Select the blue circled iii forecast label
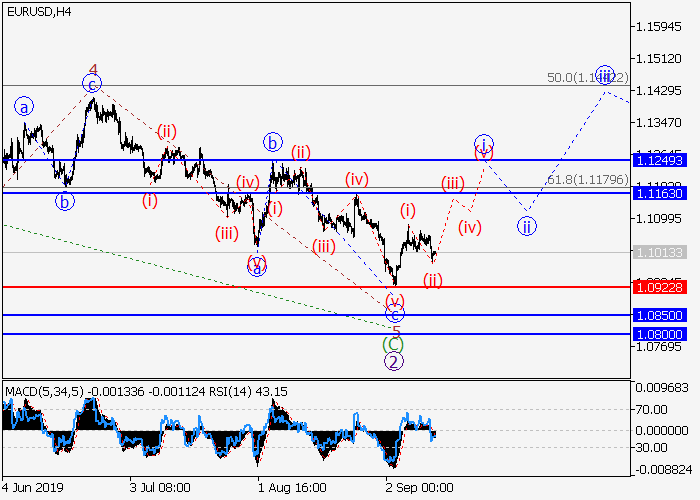Image resolution: width=700 pixels, height=500 pixels. 603,74
